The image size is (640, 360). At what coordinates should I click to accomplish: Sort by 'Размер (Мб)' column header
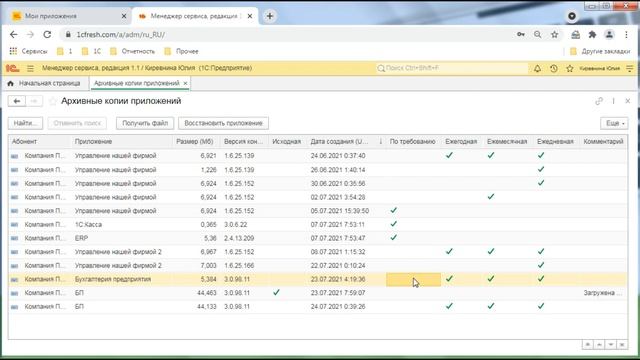coord(195,142)
